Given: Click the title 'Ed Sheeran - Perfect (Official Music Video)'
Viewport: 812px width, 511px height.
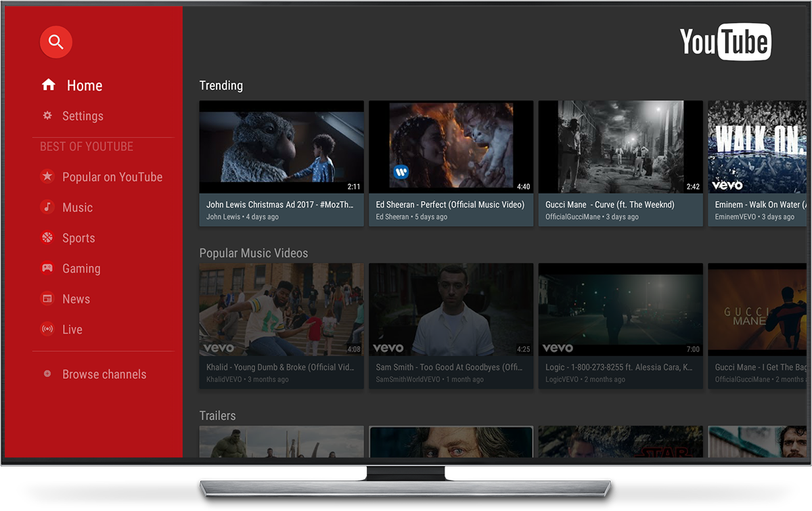Looking at the screenshot, I should click(x=450, y=204).
